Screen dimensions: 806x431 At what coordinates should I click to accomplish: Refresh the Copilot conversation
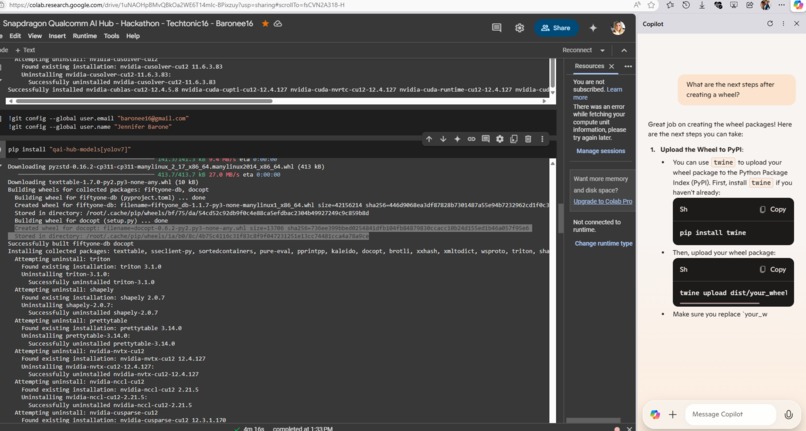click(770, 24)
